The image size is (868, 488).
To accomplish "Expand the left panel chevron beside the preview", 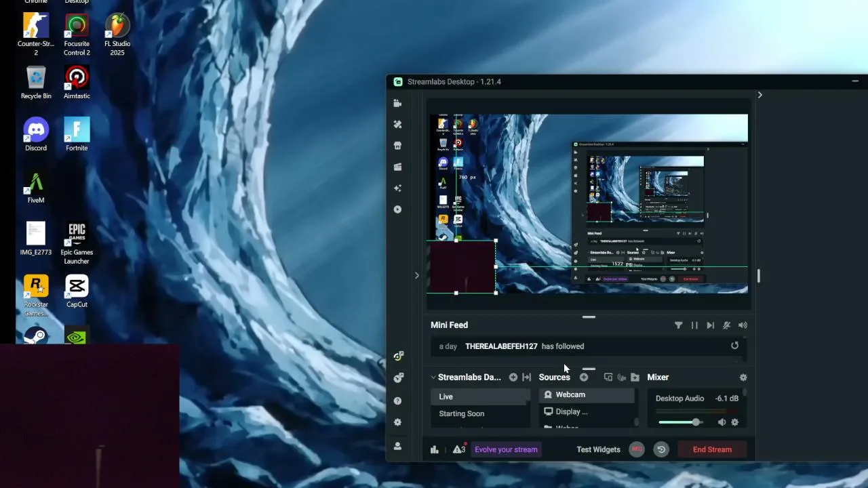I will point(417,275).
